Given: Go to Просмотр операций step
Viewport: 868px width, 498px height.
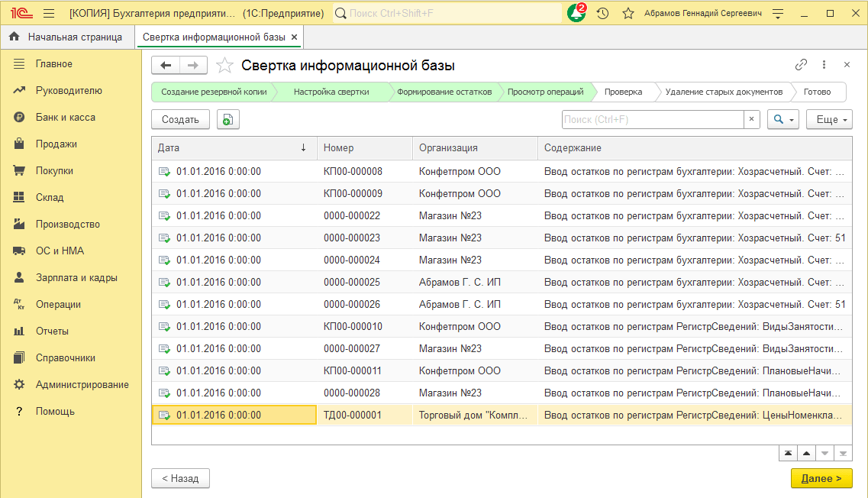Looking at the screenshot, I should tap(545, 92).
